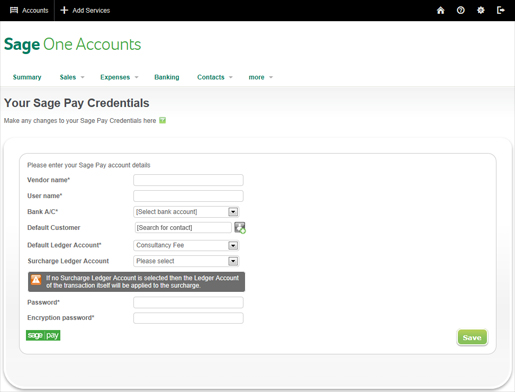Click the 'Password*' label
The width and height of the screenshot is (515, 392).
click(x=43, y=302)
